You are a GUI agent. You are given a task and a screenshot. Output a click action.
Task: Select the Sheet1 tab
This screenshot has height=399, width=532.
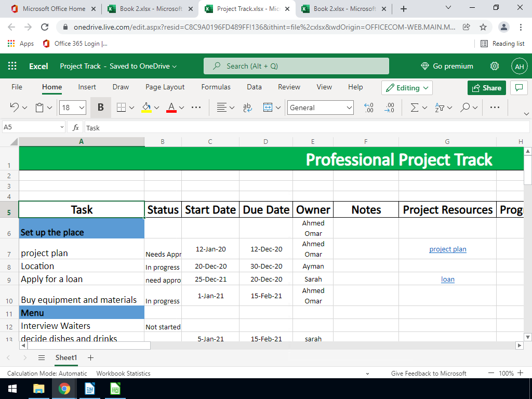click(66, 358)
